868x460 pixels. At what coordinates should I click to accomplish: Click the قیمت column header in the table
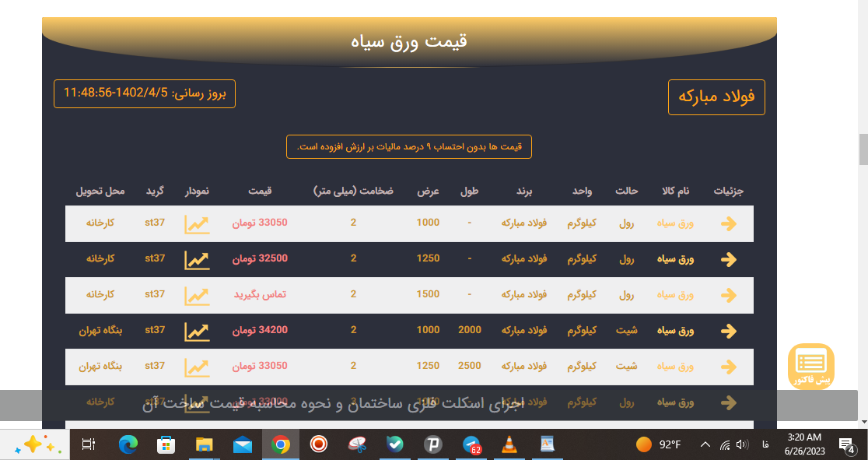click(x=260, y=191)
